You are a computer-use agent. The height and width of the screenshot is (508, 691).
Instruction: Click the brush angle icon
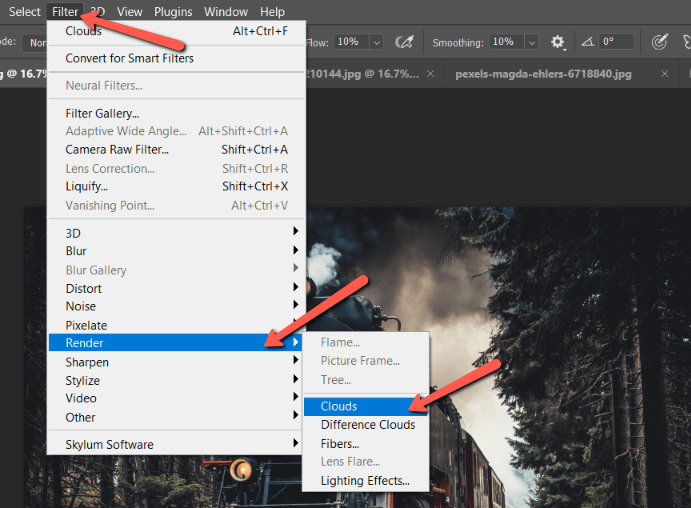click(586, 42)
